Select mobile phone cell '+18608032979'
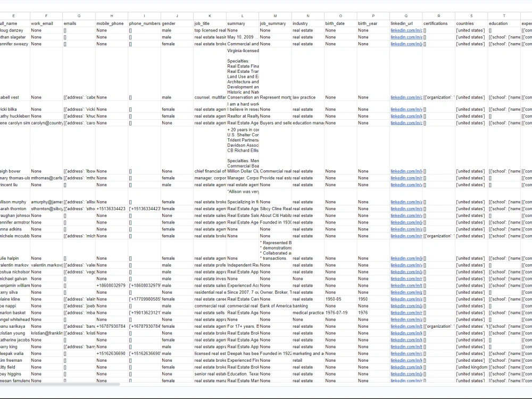Screen dimensions: 532x399 point(112,286)
